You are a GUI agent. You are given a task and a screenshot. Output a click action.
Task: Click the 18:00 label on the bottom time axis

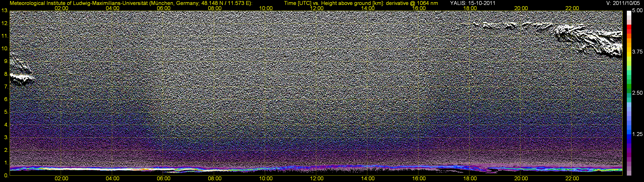470,179
